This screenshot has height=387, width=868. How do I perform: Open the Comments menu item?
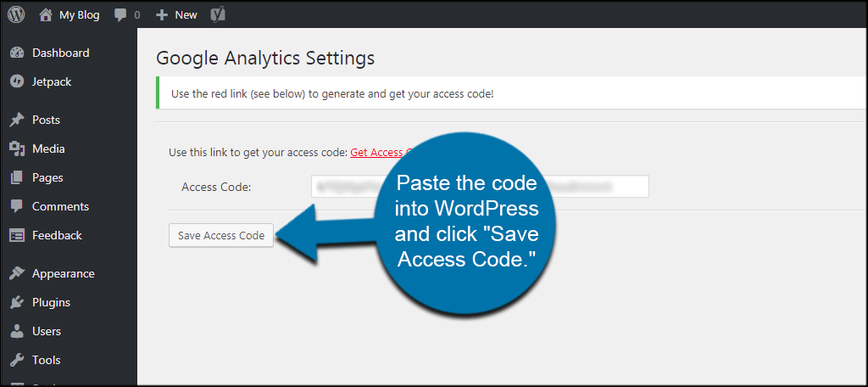click(x=60, y=206)
